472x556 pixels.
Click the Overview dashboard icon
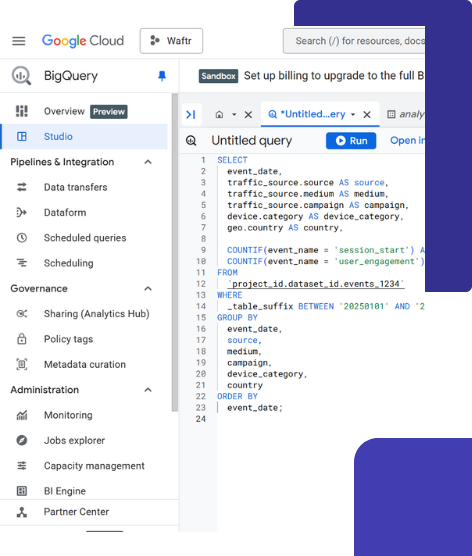[22, 111]
